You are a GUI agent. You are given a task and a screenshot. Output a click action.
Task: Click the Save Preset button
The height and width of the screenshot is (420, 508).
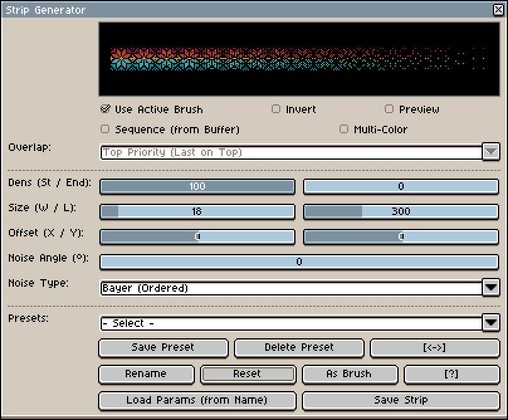tap(163, 348)
